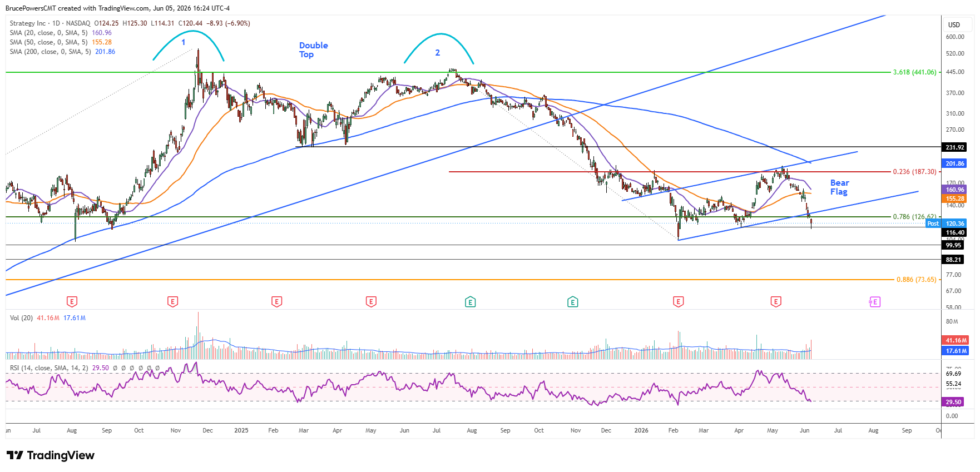Click the green earnings marker near November 2025

tap(572, 302)
